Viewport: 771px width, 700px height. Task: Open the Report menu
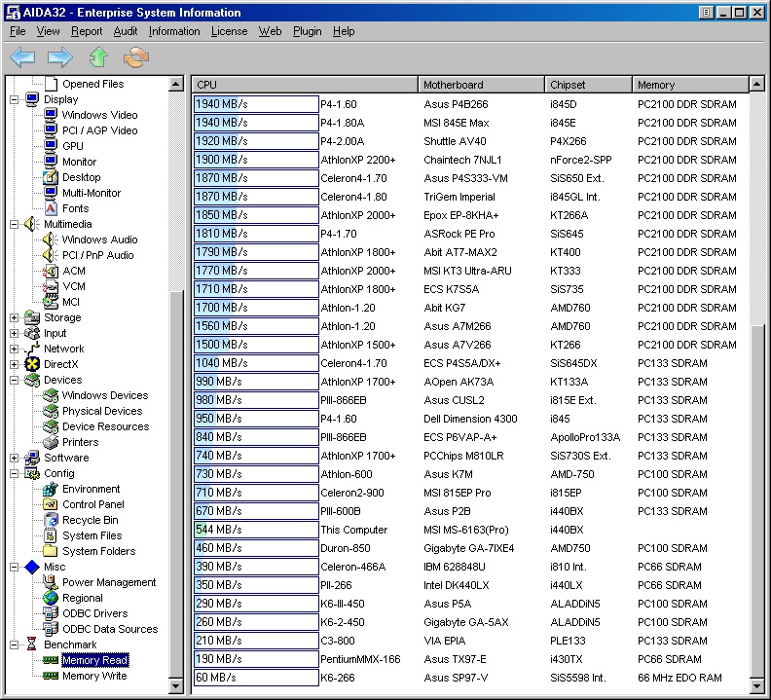tap(87, 31)
